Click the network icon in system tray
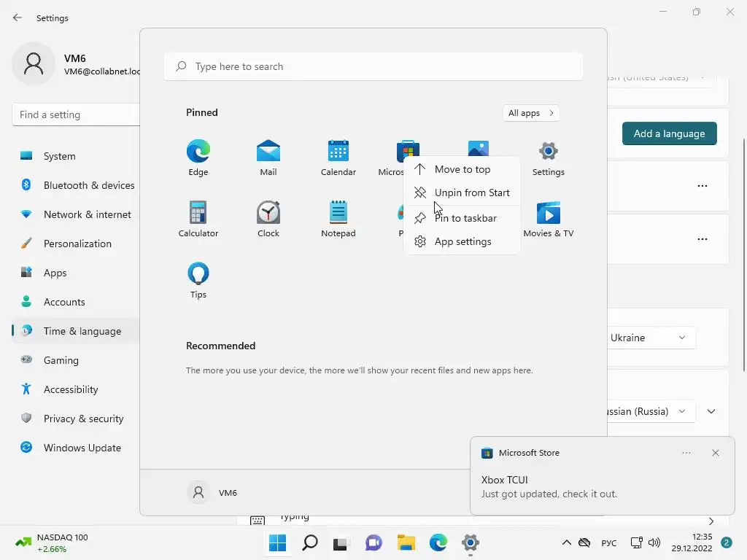The height and width of the screenshot is (560, 747). (x=636, y=542)
